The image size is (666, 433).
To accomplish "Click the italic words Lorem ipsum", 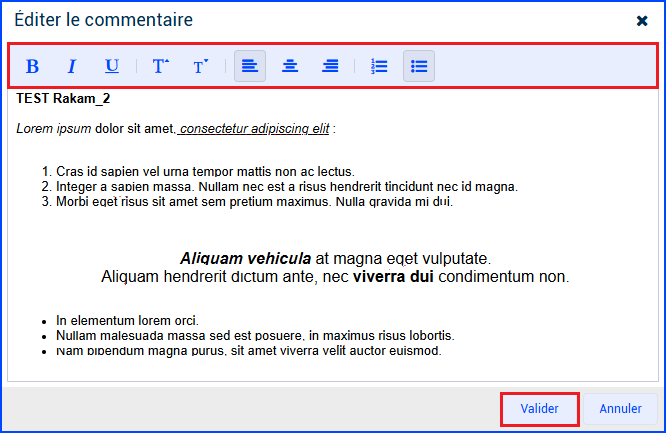I will click(x=54, y=129).
